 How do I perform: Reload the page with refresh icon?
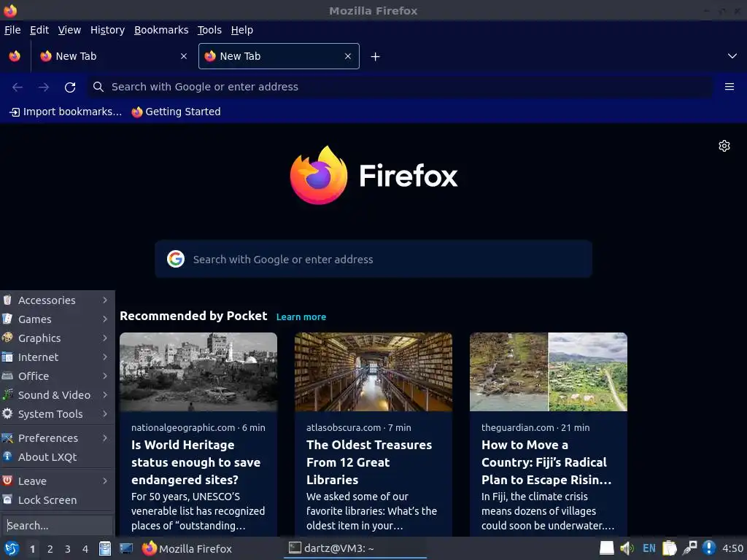tap(70, 87)
